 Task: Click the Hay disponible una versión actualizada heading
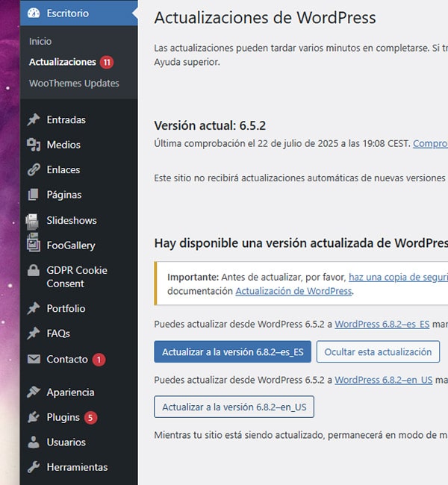[301, 243]
